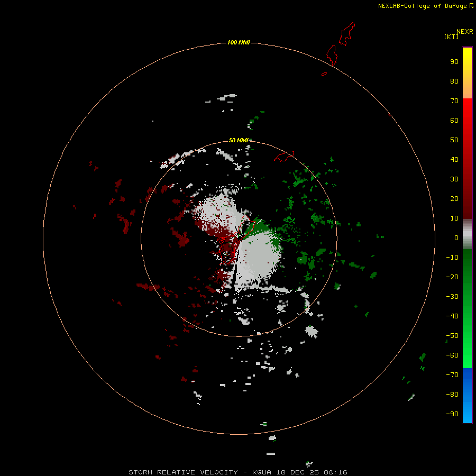476x476 pixels.
Task: Click the bright green segment of the color bar
Action: point(467,308)
